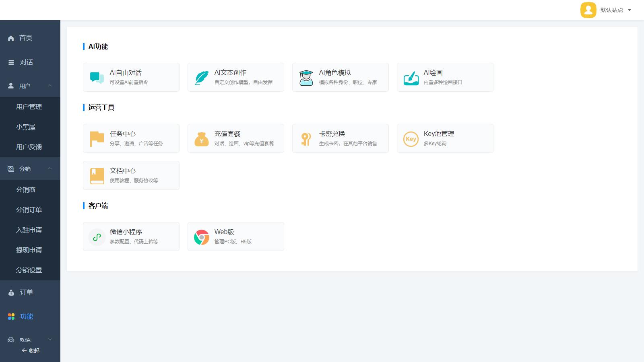Open 订单 from the sidebar menu
Screen dimensions: 644x362
pyautogui.click(x=26, y=292)
